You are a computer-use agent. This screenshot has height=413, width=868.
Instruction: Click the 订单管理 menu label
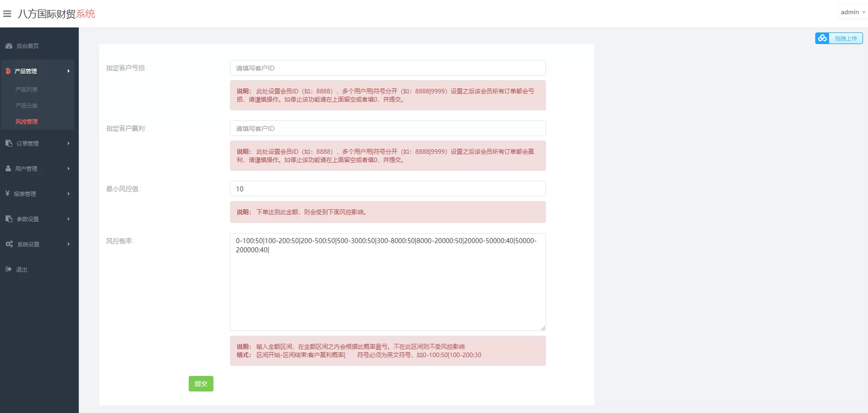coord(28,143)
